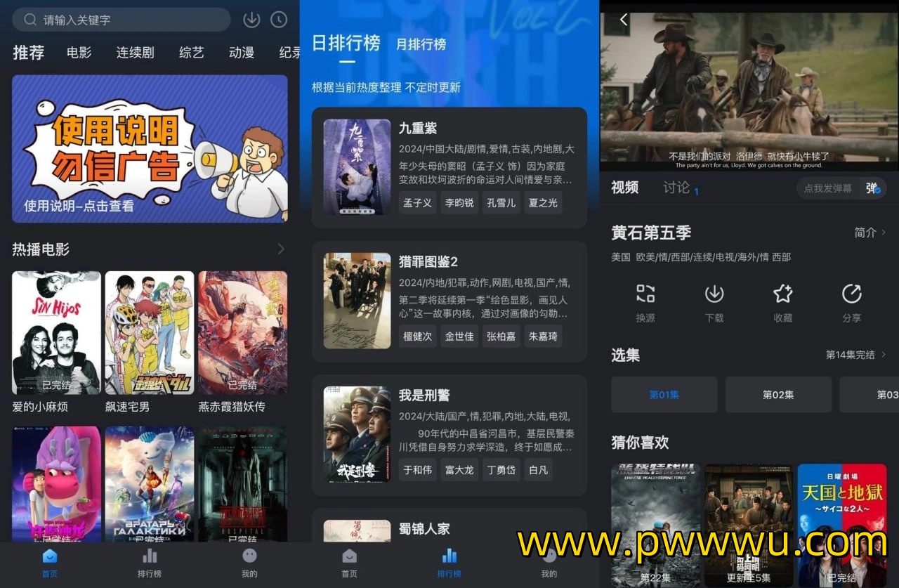Expand the episode list via 第14集完结
The height and width of the screenshot is (588, 899).
point(855,355)
